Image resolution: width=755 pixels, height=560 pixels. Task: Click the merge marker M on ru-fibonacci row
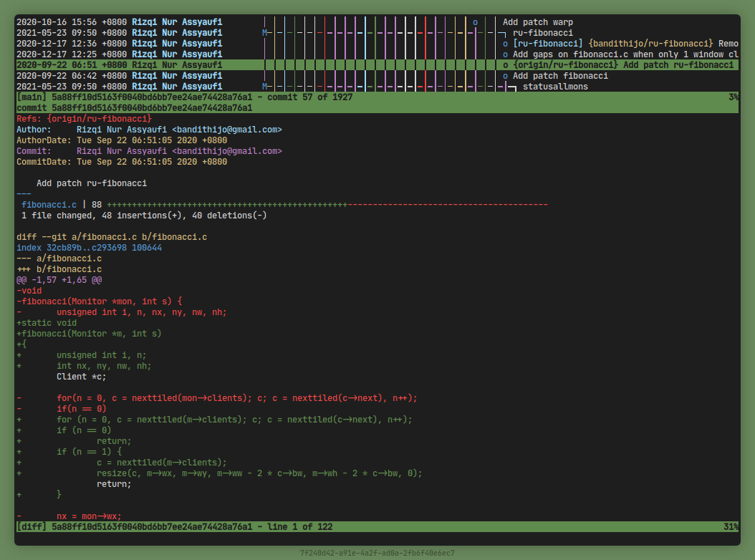click(264, 33)
